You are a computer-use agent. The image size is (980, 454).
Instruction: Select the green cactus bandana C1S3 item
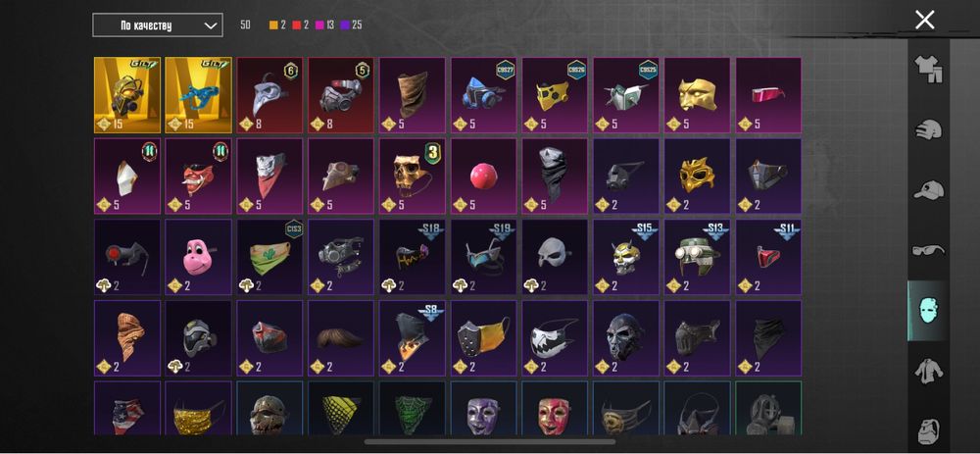(270, 256)
